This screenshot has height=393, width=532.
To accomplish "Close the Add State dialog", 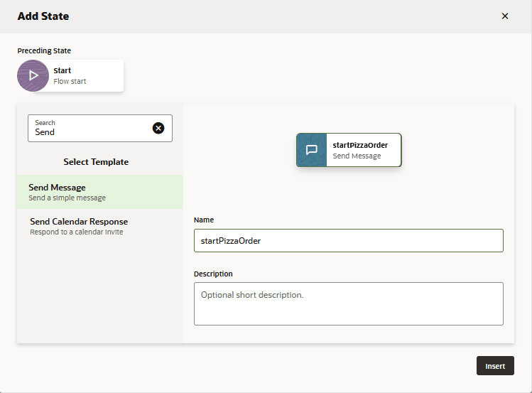I will coord(505,16).
